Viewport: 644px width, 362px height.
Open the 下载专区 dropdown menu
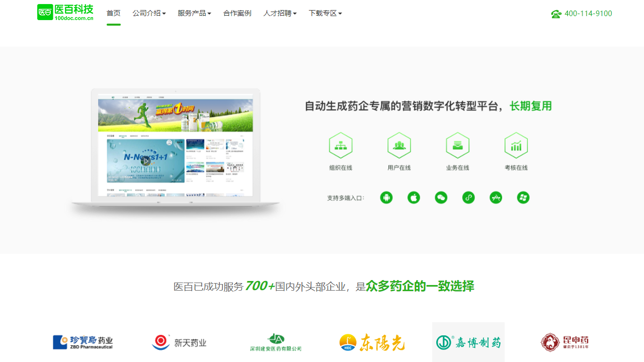pos(325,13)
